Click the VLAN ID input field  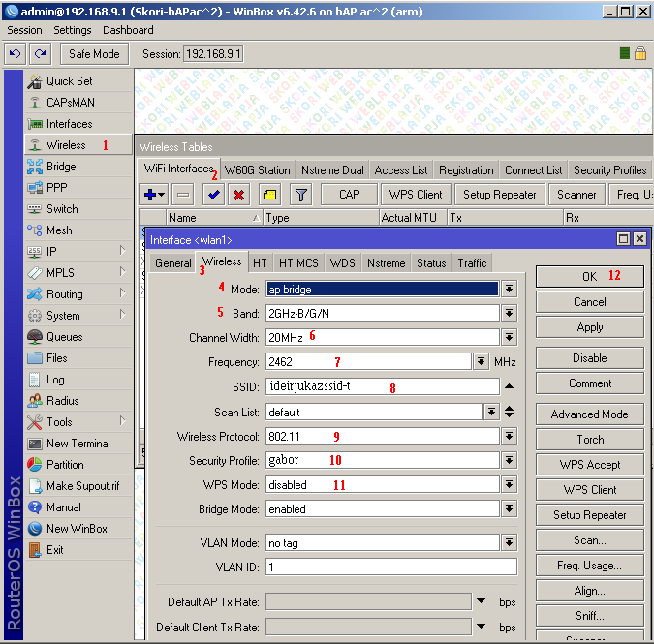pos(390,567)
